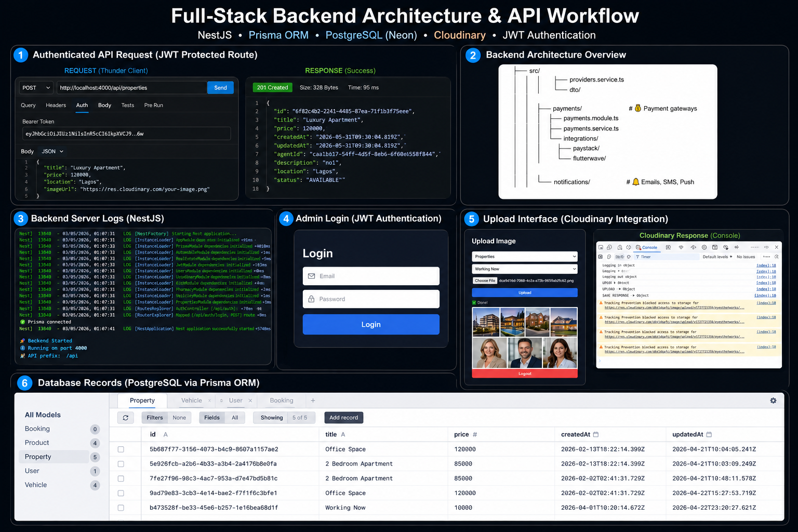Viewport: 798px width, 532px height.
Task: Click the blue Upload button
Action: (x=525, y=292)
